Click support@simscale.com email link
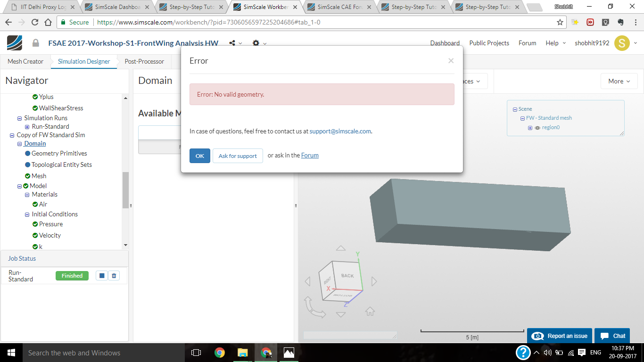Viewport: 644px width, 362px height. [x=340, y=132]
